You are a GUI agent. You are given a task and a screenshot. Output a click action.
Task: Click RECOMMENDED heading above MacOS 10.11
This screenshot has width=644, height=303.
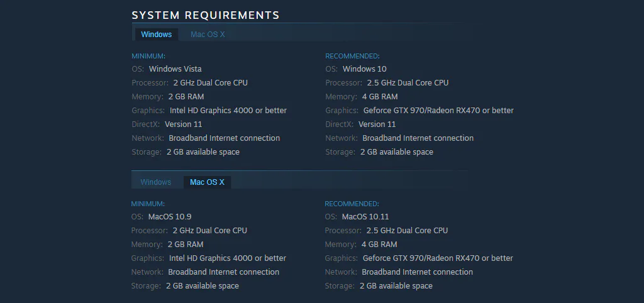(352, 204)
